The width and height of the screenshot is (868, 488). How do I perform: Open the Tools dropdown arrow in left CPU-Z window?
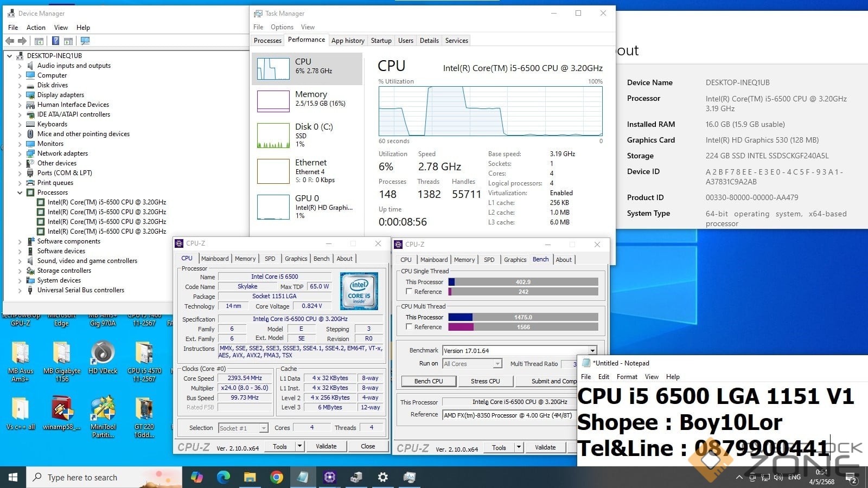(x=299, y=446)
